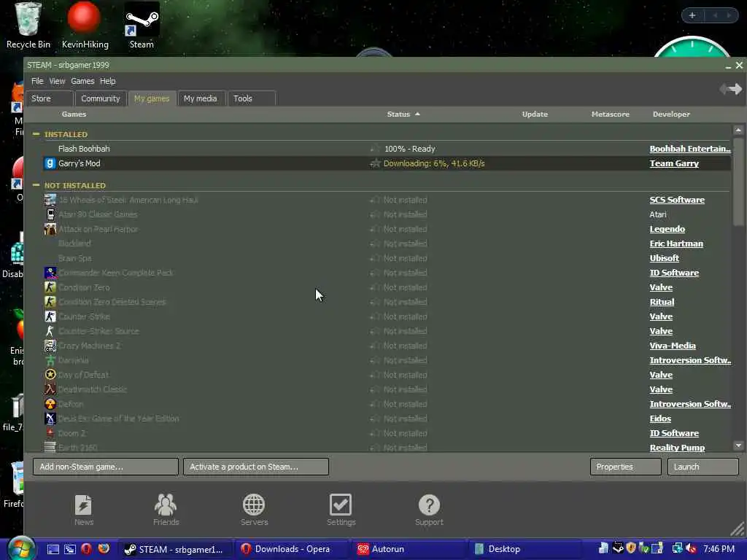Open the Games menu
This screenshot has width=747, height=560.
coord(82,81)
